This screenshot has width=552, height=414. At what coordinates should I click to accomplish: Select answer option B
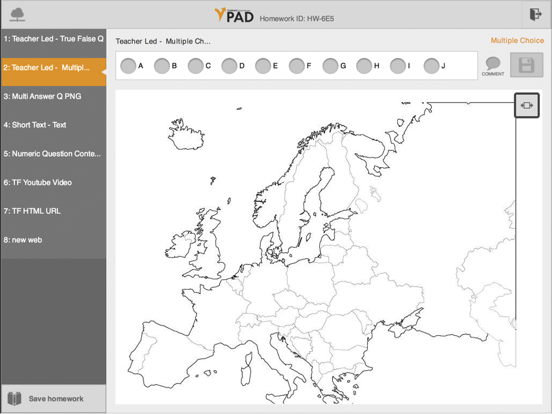[162, 66]
